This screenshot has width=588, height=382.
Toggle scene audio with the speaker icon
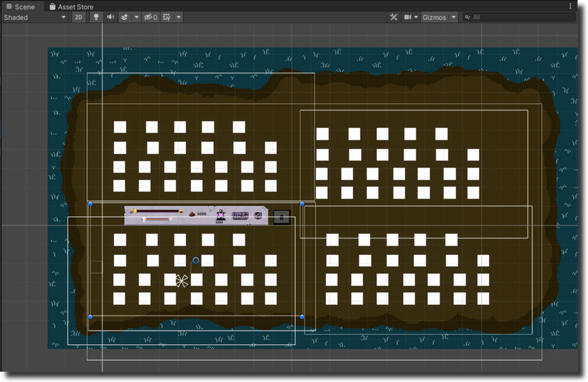point(110,17)
